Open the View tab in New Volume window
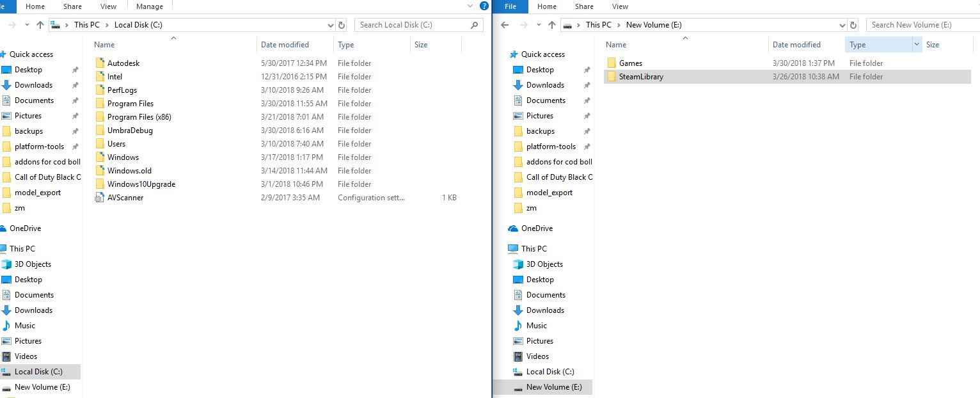980x398 pixels. tap(620, 6)
